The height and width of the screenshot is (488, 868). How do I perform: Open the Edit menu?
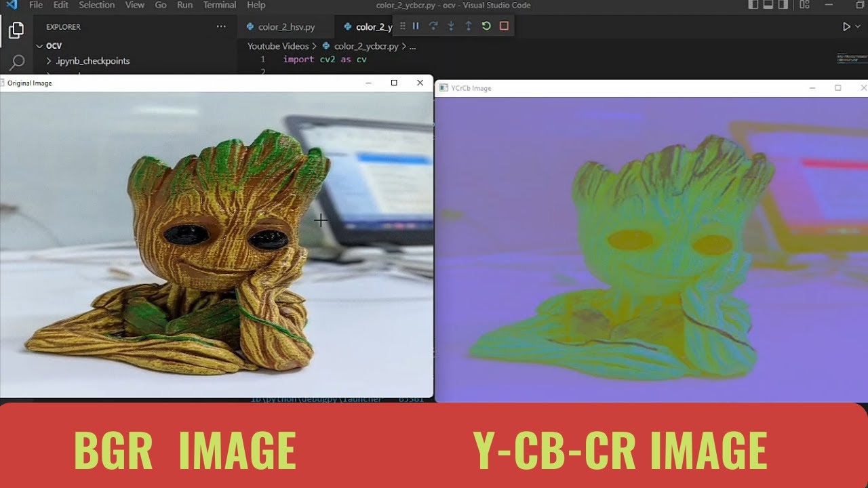click(x=61, y=5)
